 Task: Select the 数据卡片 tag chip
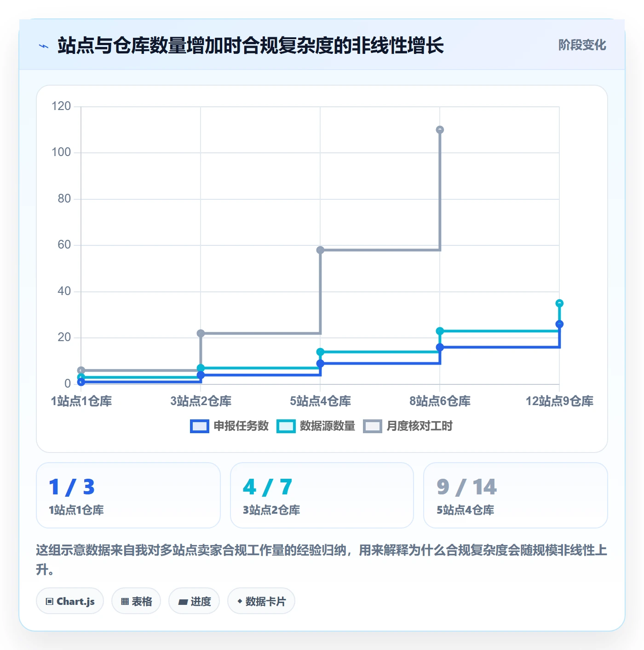click(261, 601)
